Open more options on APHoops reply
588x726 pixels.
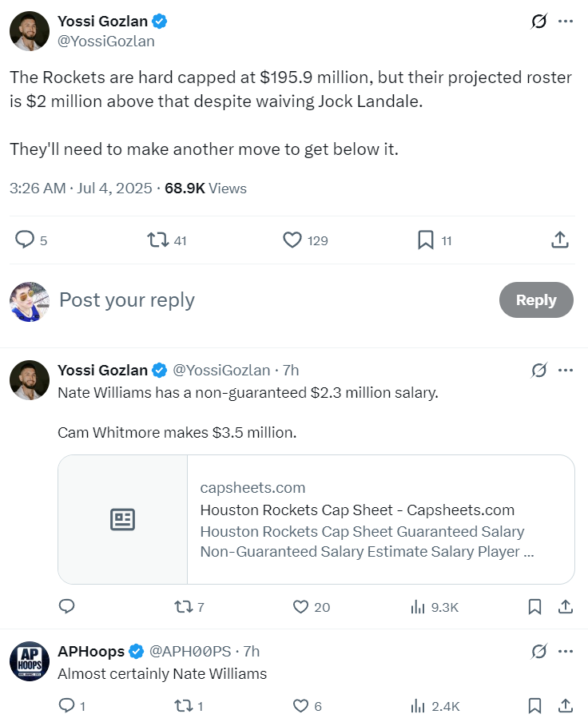coord(566,652)
